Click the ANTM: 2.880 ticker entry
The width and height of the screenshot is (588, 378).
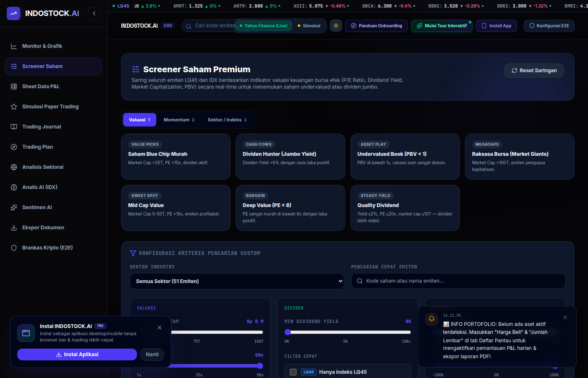pyautogui.click(x=257, y=6)
